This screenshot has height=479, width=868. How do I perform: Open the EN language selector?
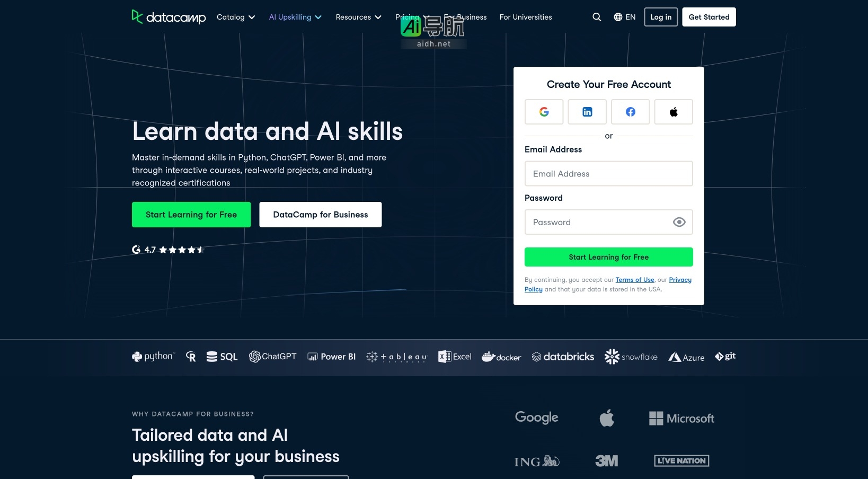[625, 17]
